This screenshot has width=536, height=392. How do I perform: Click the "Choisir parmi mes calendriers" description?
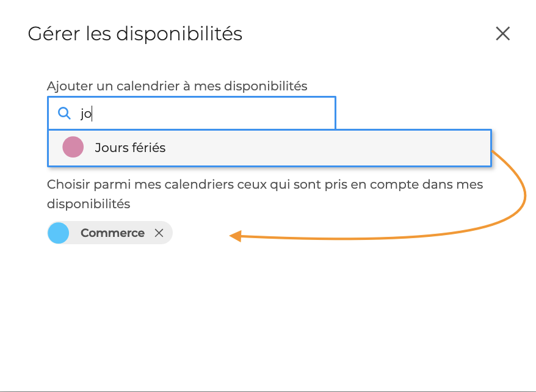click(264, 184)
